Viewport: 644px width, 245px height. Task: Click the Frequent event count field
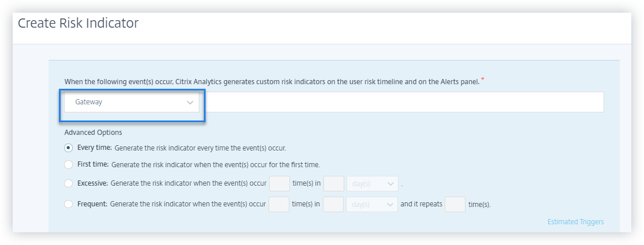point(279,204)
